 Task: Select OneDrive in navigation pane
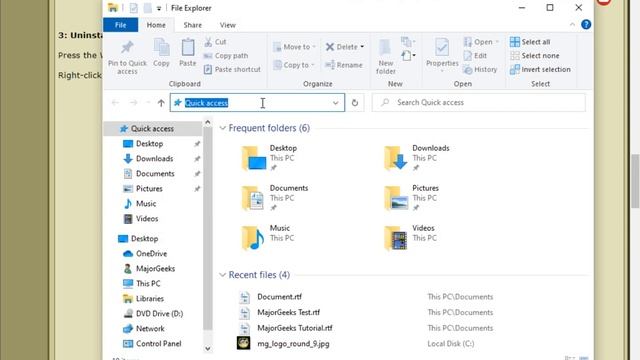tap(151, 253)
